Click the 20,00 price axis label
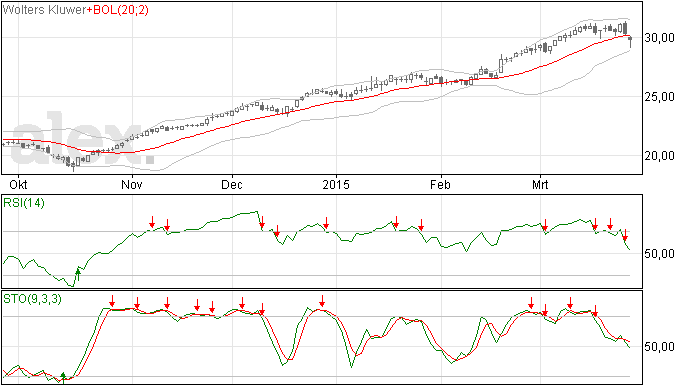The width and height of the screenshot is (690, 387). coord(659,155)
